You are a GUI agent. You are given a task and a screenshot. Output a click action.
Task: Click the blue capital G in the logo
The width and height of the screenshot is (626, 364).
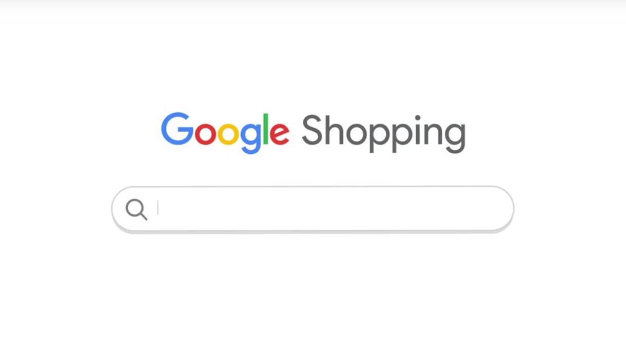click(178, 128)
